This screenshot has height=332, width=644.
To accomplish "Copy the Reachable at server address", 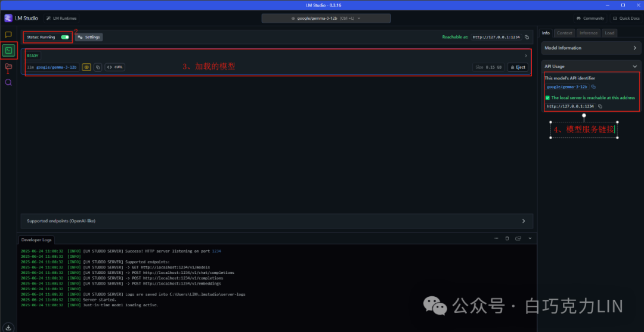I will click(x=527, y=37).
